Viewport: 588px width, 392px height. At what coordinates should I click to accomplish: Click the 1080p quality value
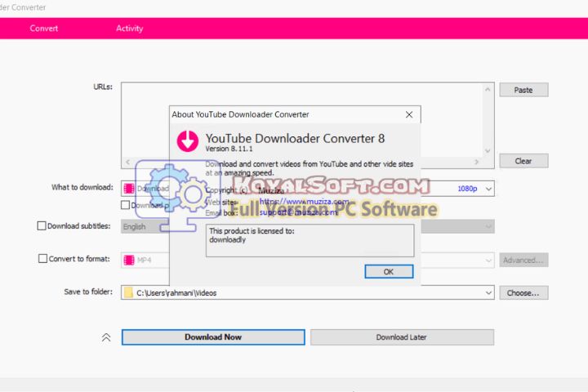point(467,189)
